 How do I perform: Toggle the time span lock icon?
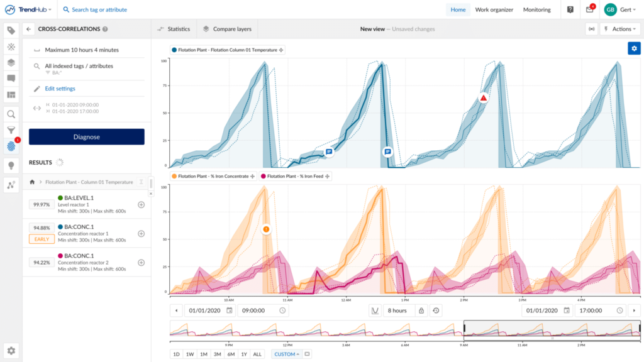[421, 310]
